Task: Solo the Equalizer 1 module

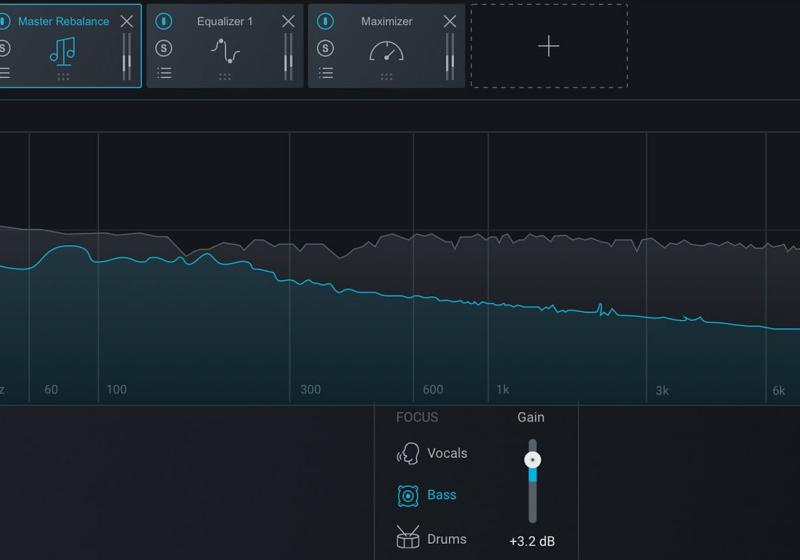Action: (x=164, y=48)
